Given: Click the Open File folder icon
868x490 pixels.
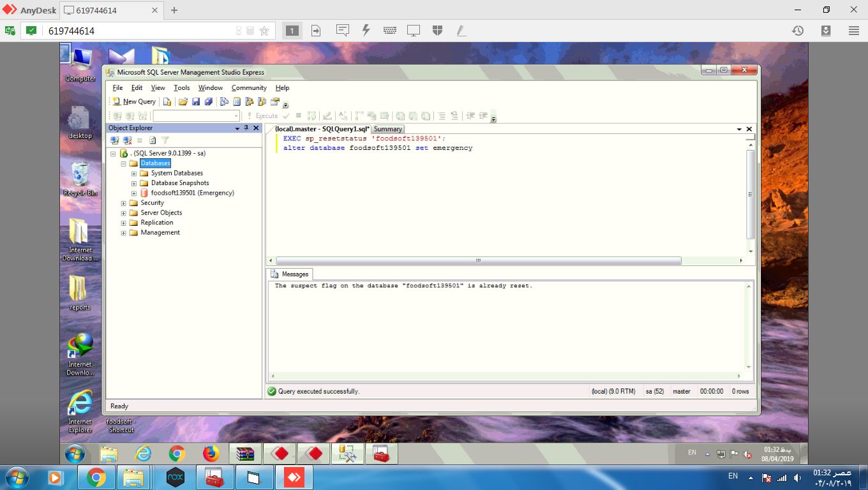Looking at the screenshot, I should 183,101.
